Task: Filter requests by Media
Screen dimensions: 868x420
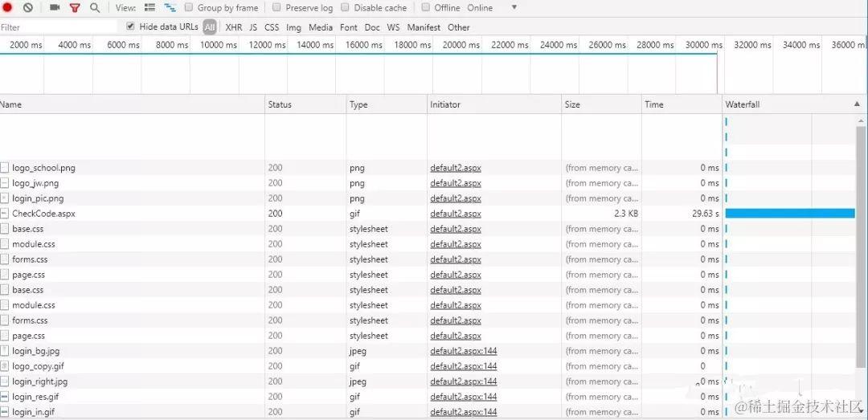Action: tap(321, 27)
